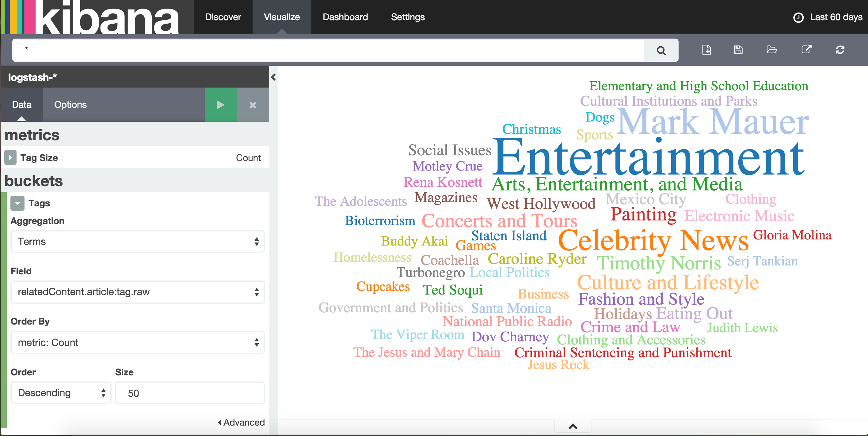Screen dimensions: 868x436
Task: Click the Ted Soqui tag
Action: (453, 290)
